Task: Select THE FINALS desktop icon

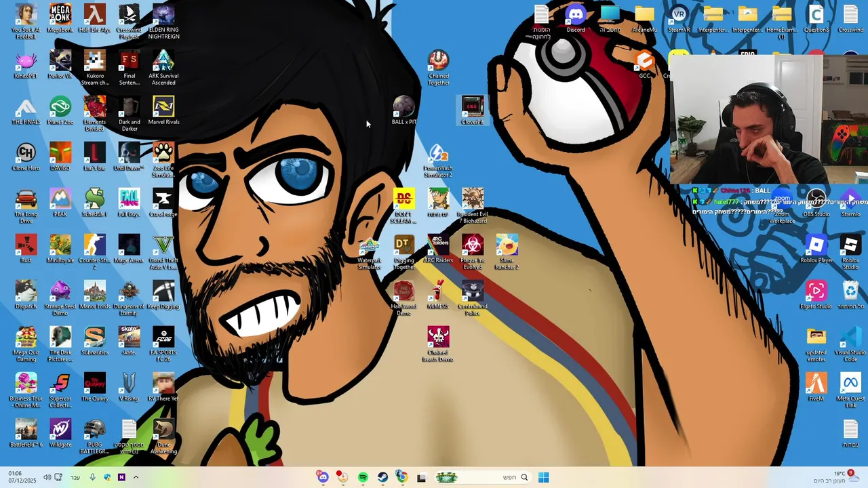Action: click(26, 110)
